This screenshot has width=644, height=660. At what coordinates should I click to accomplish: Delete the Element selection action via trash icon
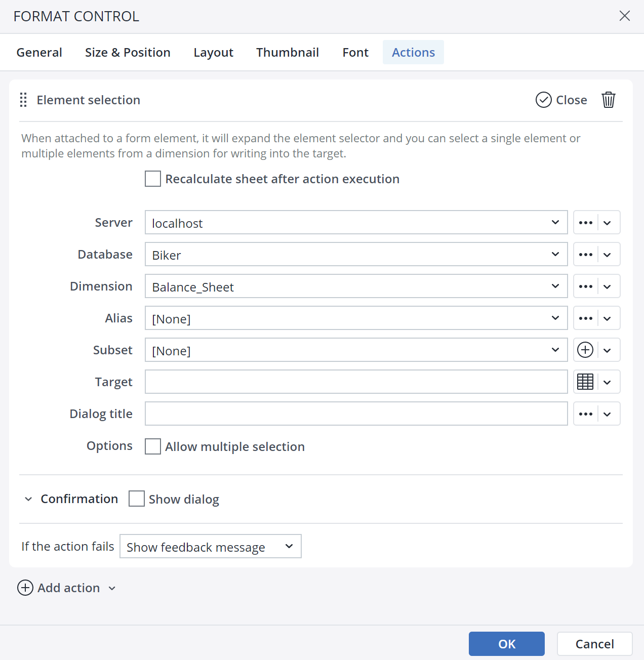608,100
